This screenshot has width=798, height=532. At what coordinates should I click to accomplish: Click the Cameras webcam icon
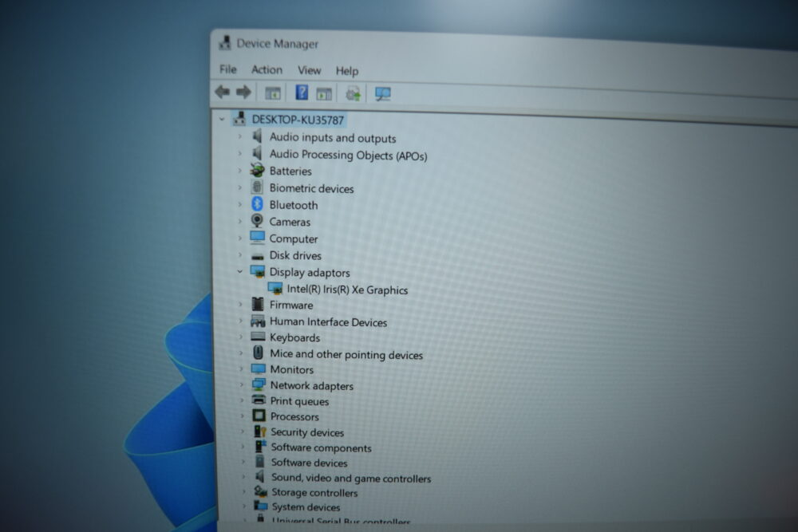point(257,221)
